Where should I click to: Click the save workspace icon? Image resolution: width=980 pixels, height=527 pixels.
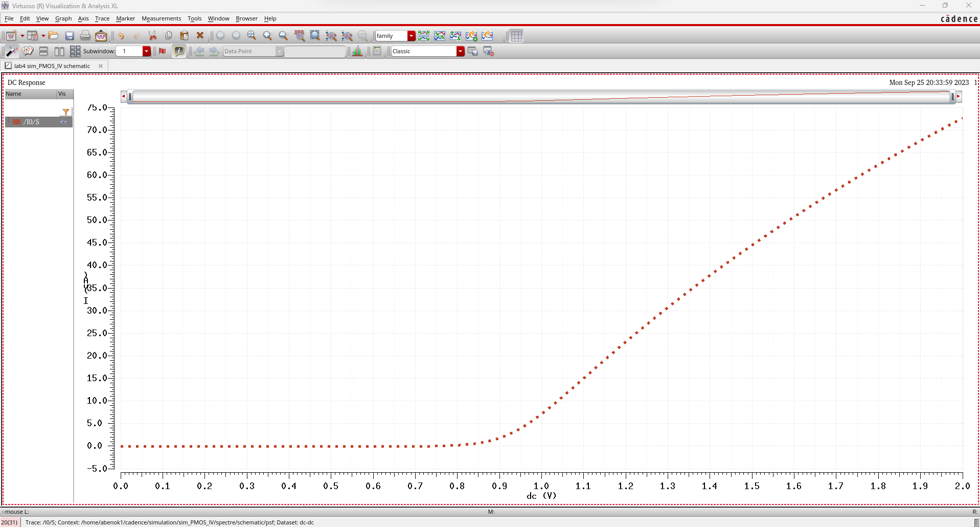point(472,51)
